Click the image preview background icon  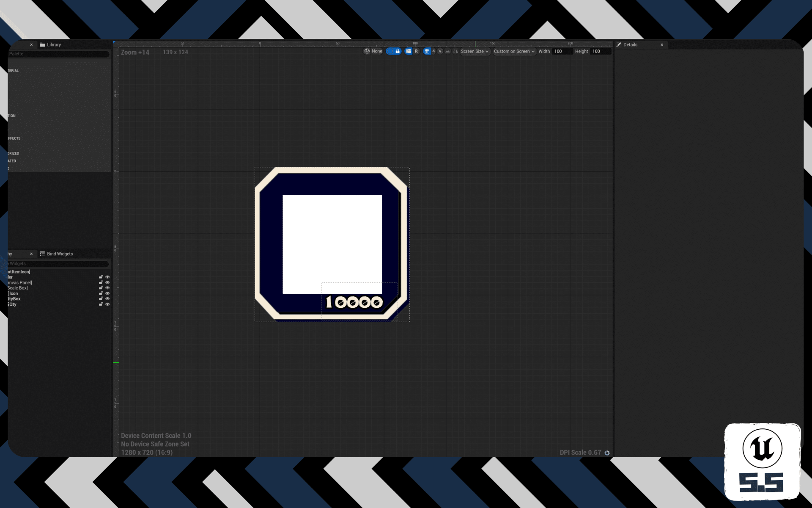447,51
